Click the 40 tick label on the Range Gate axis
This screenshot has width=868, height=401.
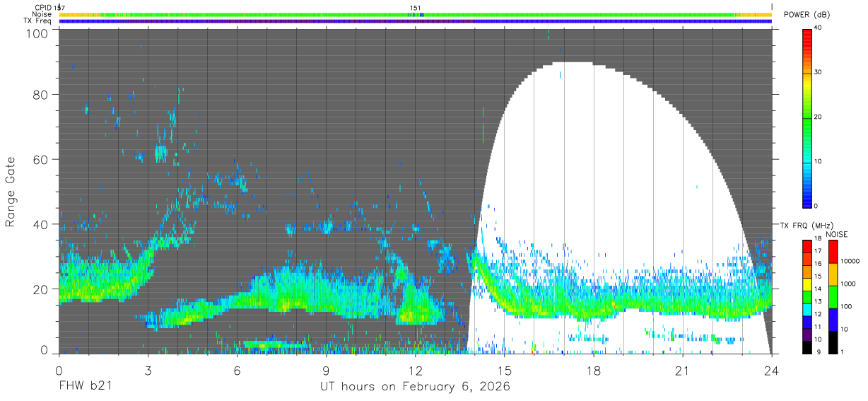(42, 224)
